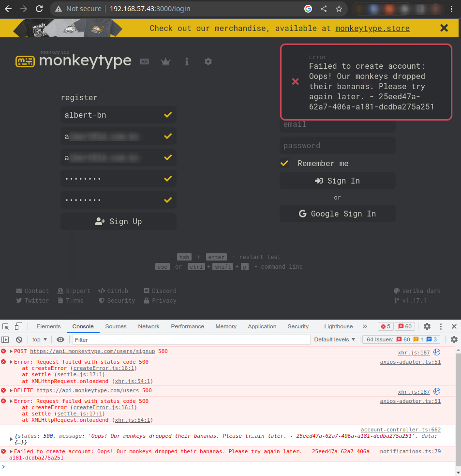Switch to Console tab

coord(83,326)
